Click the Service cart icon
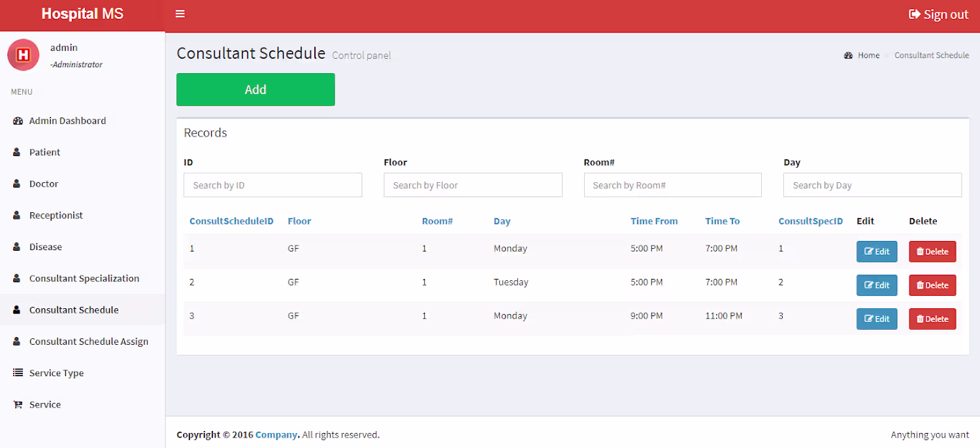Image resolution: width=980 pixels, height=448 pixels. tap(18, 405)
